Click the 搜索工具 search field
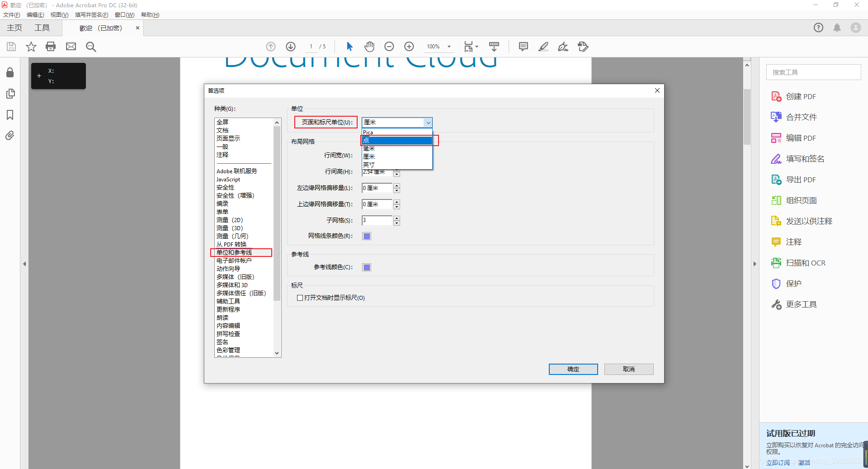Screen dimensions: 868x469 point(813,72)
